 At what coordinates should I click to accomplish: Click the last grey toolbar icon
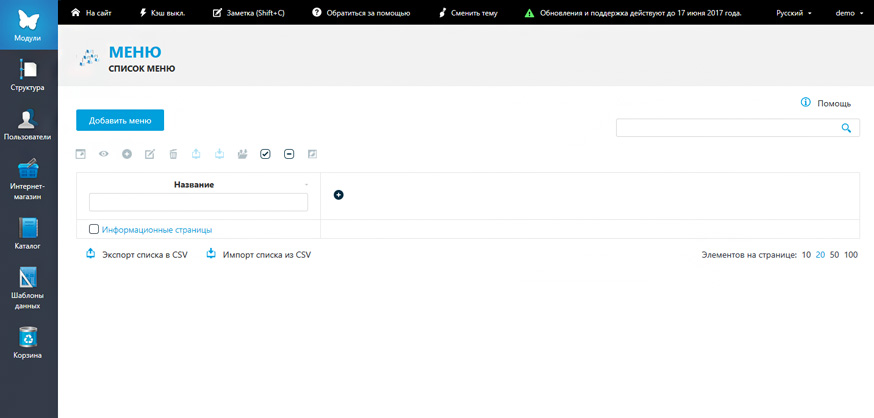coord(313,154)
